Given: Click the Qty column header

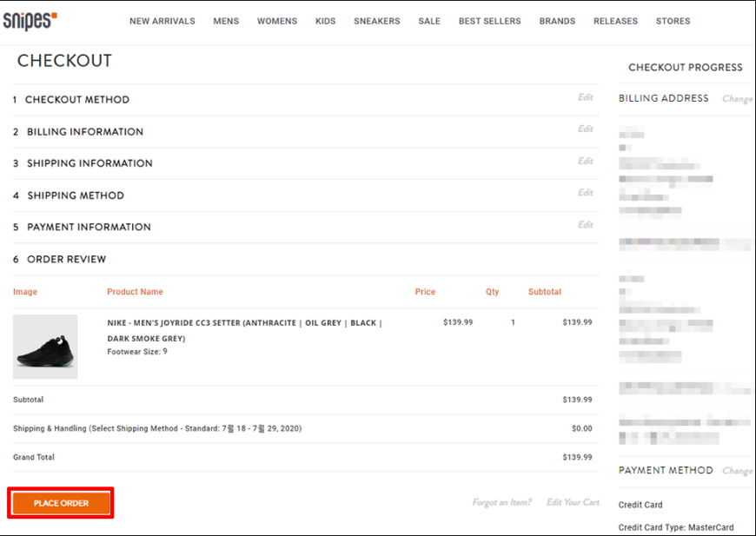Looking at the screenshot, I should click(x=492, y=292).
